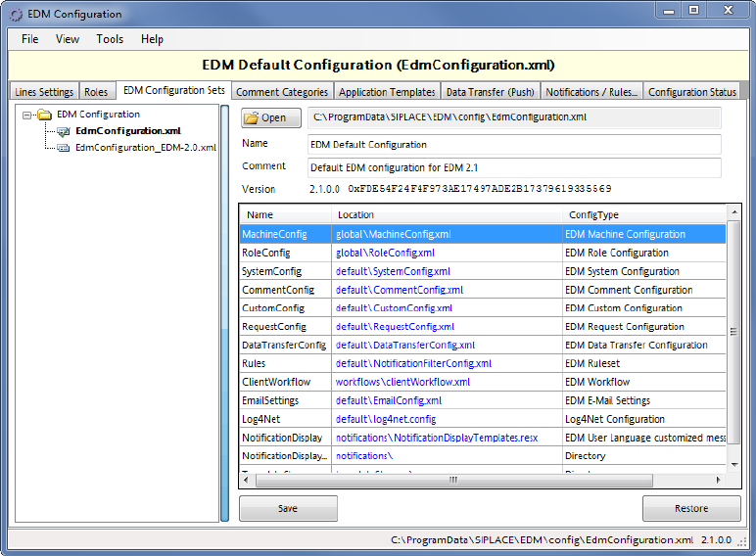The height and width of the screenshot is (556, 756).
Task: Select EdmConfiguration_EDM-2.0.xml in the tree
Action: (145, 148)
